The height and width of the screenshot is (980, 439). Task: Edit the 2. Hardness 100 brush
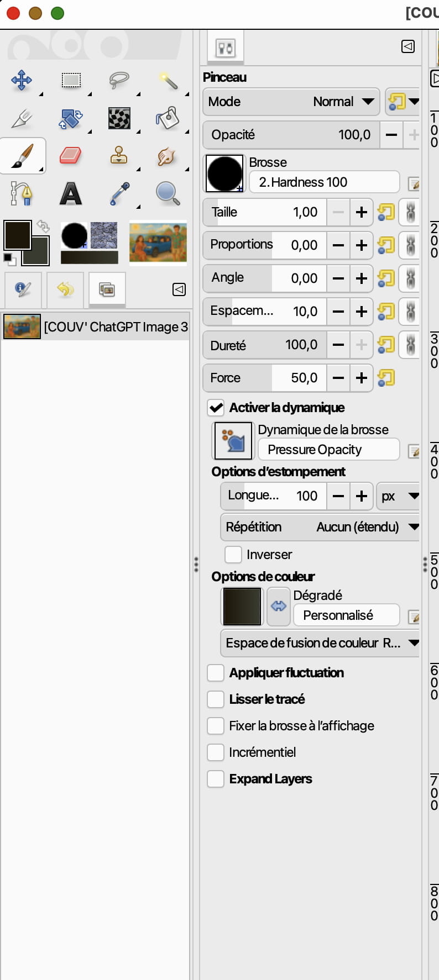[413, 183]
